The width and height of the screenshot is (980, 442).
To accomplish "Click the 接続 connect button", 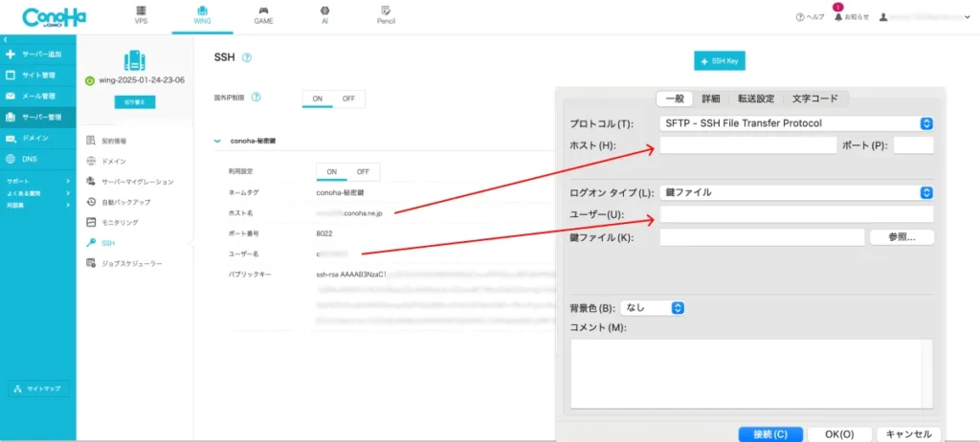I will point(769,433).
